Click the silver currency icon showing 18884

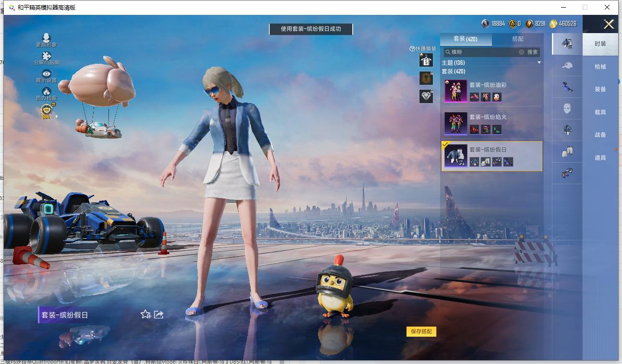tap(486, 23)
